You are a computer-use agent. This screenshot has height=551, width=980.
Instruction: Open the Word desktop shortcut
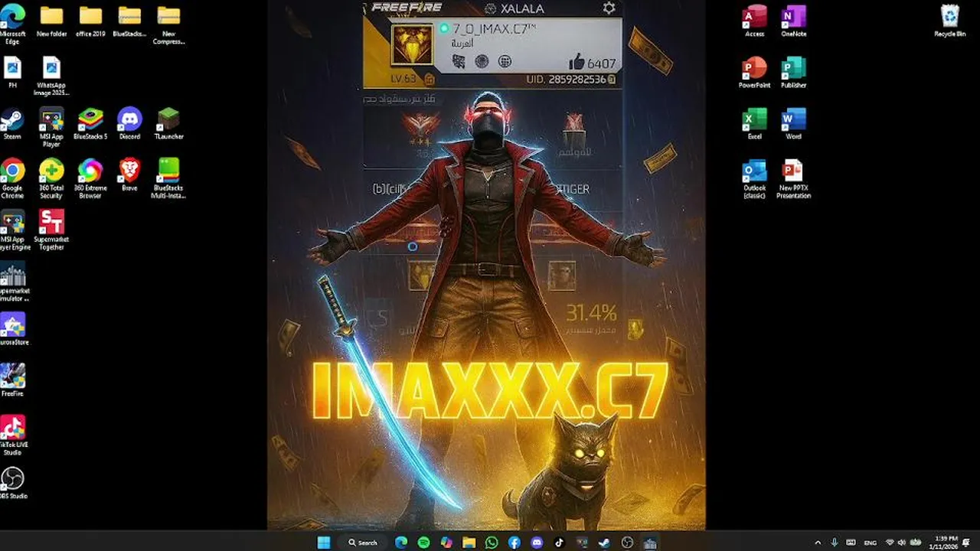click(x=793, y=124)
